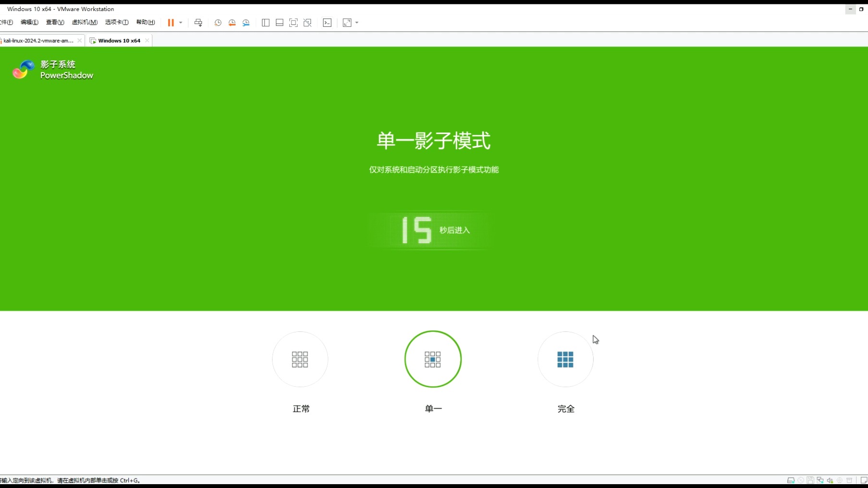The height and width of the screenshot is (488, 868).
Task: Click the sound card status icon
Action: (830, 480)
